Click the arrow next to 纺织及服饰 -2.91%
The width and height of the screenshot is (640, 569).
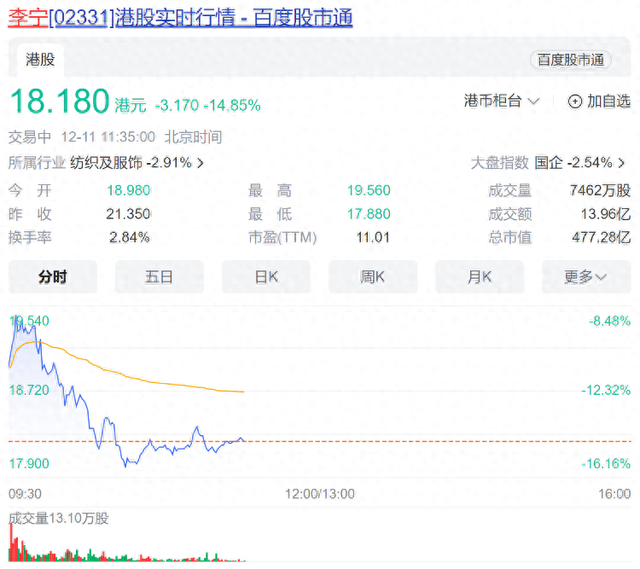[x=200, y=163]
